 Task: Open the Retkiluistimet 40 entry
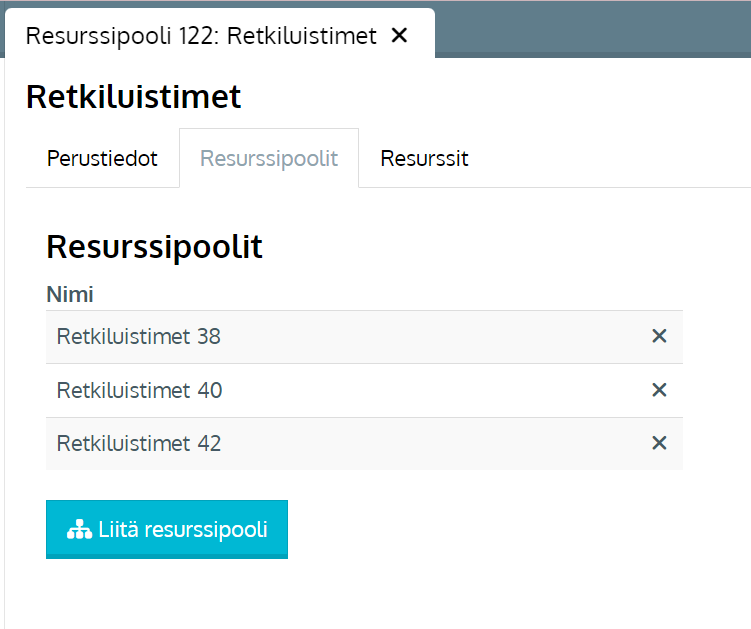140,390
